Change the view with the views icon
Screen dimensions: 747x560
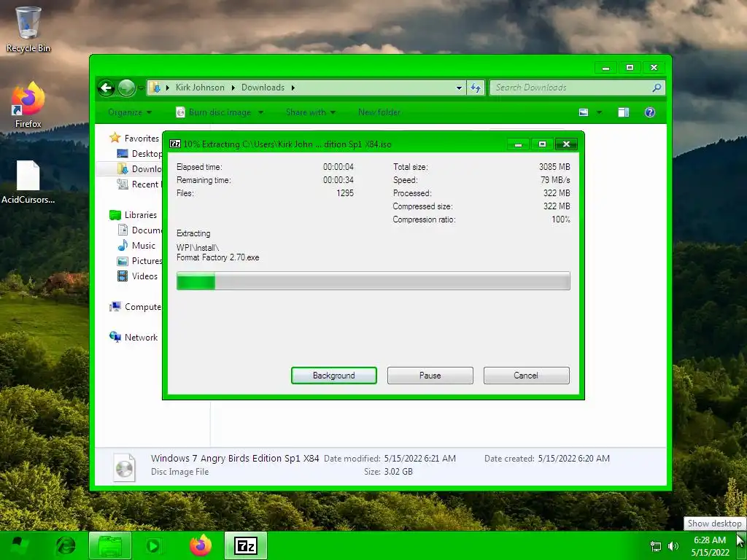point(584,112)
